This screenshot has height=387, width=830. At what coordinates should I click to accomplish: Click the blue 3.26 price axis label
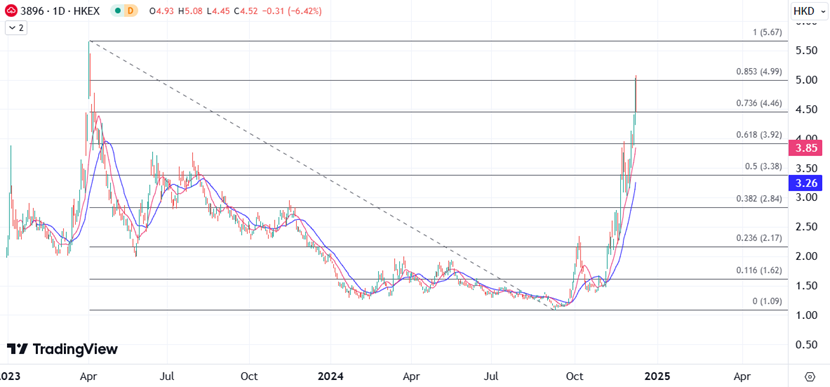click(x=805, y=183)
